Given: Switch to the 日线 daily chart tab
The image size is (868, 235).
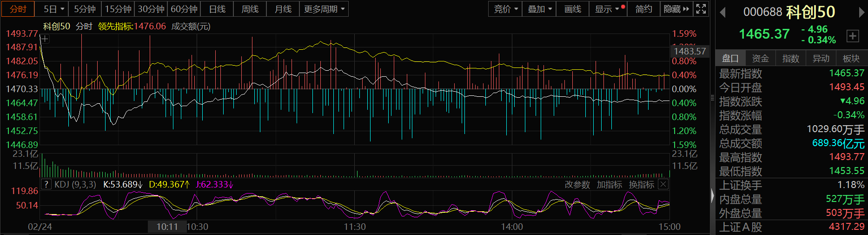Looking at the screenshot, I should [x=217, y=9].
